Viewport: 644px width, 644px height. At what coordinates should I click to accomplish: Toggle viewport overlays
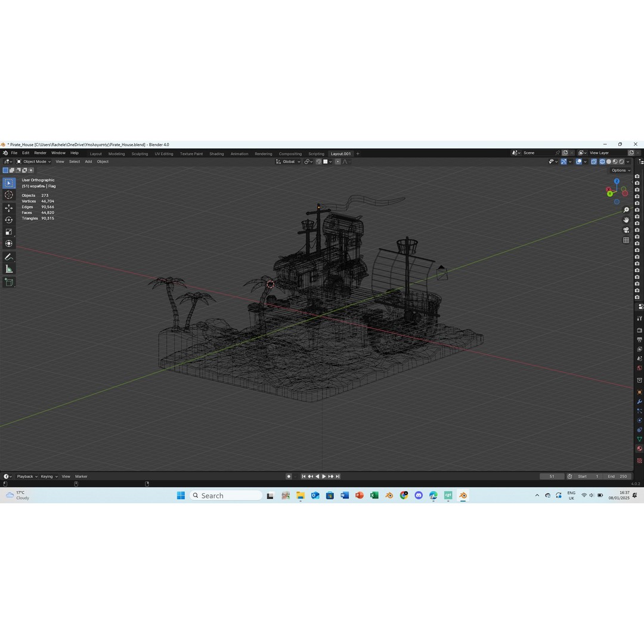tap(578, 162)
